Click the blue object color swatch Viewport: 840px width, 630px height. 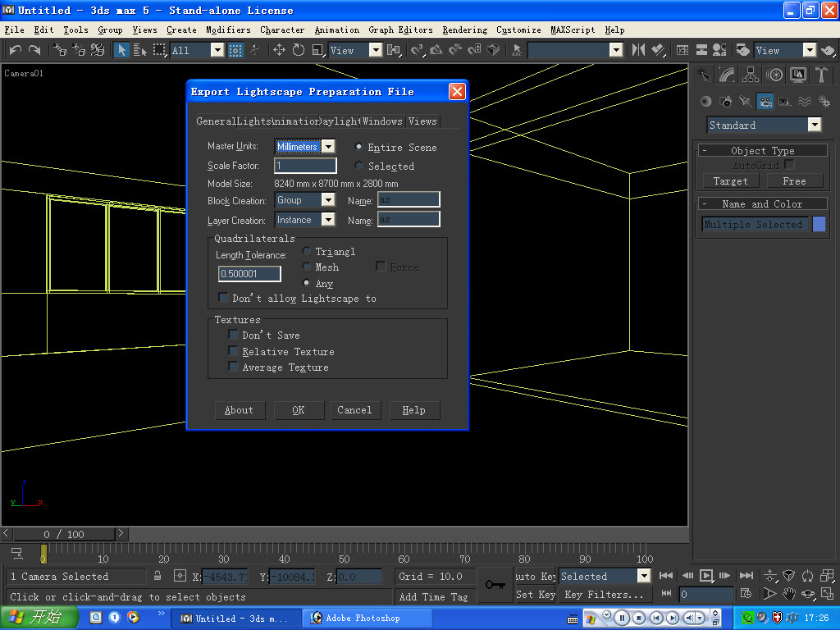[x=819, y=225]
